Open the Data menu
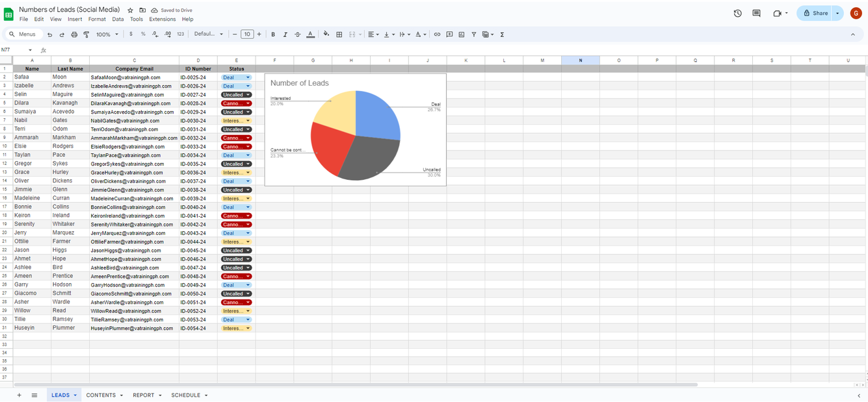The width and height of the screenshot is (868, 402). [x=118, y=19]
